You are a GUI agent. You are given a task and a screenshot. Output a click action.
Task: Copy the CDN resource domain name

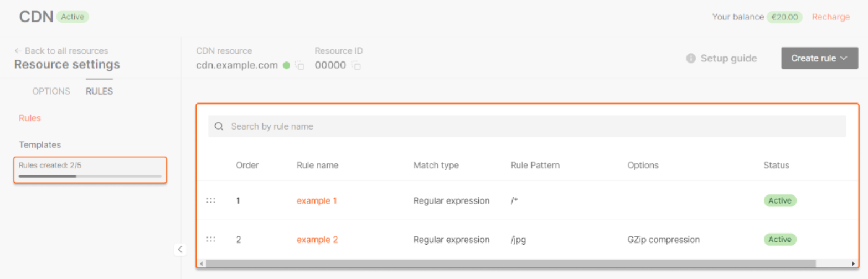(x=300, y=66)
